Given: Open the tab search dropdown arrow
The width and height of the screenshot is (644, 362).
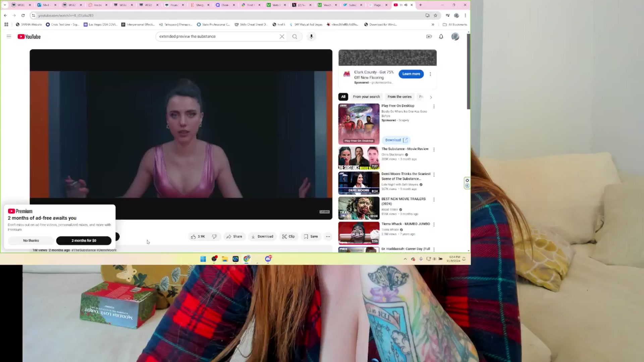Looking at the screenshot, I should click(x=5, y=5).
